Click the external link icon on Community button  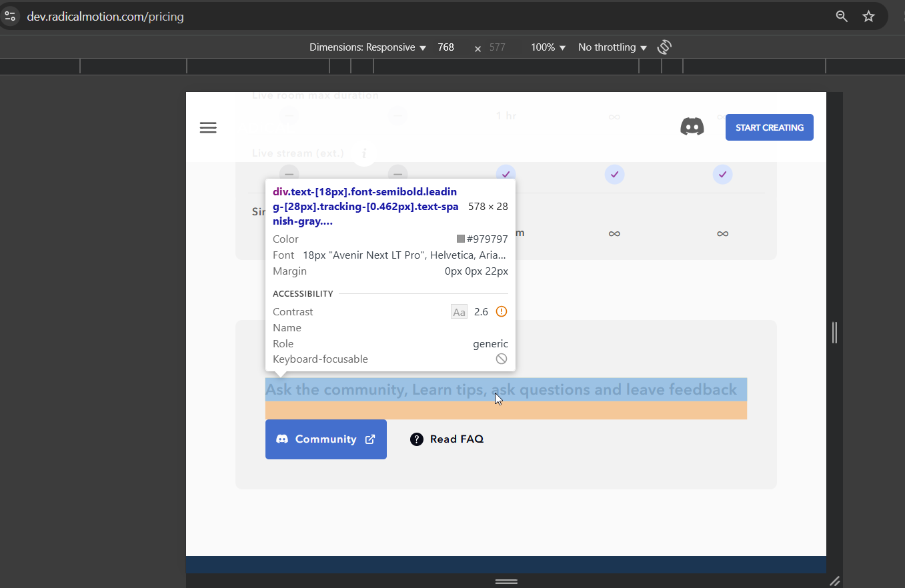(x=370, y=439)
